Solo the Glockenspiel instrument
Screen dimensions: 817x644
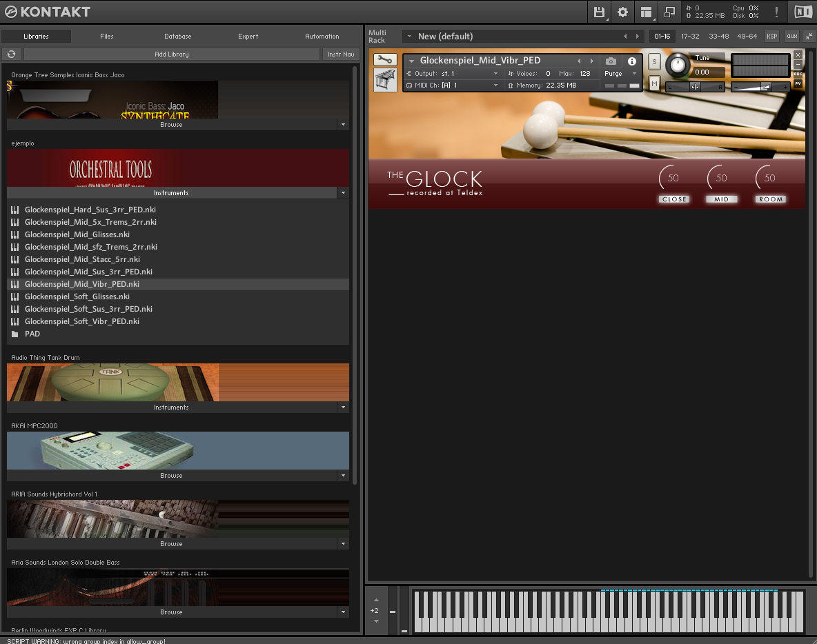[x=654, y=62]
